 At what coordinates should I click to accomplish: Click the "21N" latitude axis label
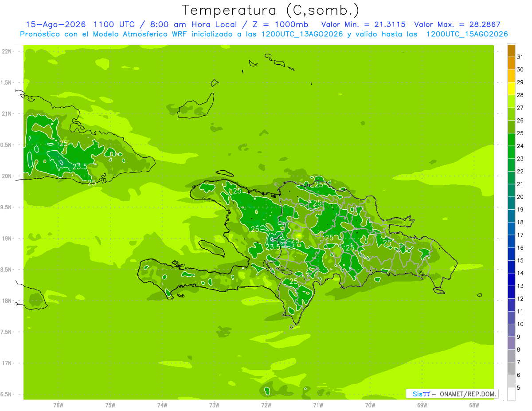tap(7, 114)
